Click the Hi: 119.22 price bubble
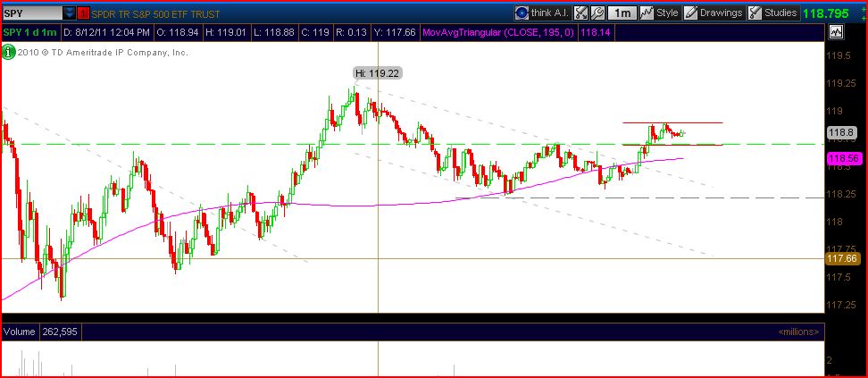 378,72
